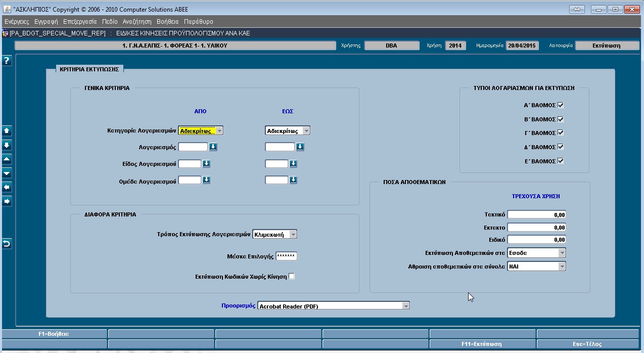Click the ΚΡΙΤΗΡΙΑ ΕΚΤΥΠΩΣΗΣ tab label

pyautogui.click(x=89, y=69)
